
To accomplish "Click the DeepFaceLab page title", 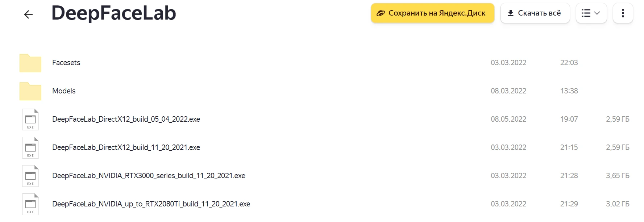I will click(x=114, y=13).
